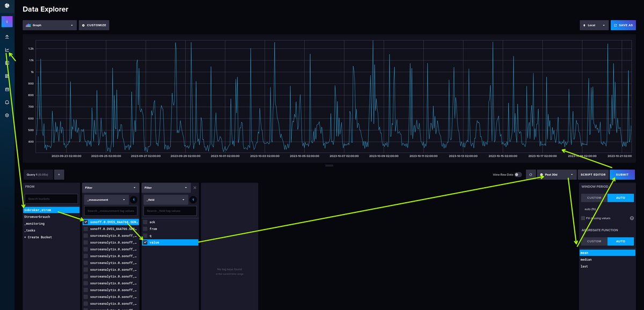The image size is (644, 310).
Task: Select the last aggregate function
Action: pos(606,266)
